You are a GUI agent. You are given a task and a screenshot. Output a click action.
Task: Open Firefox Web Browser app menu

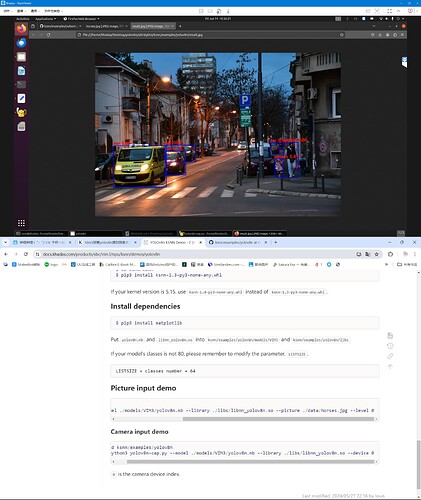(81, 19)
